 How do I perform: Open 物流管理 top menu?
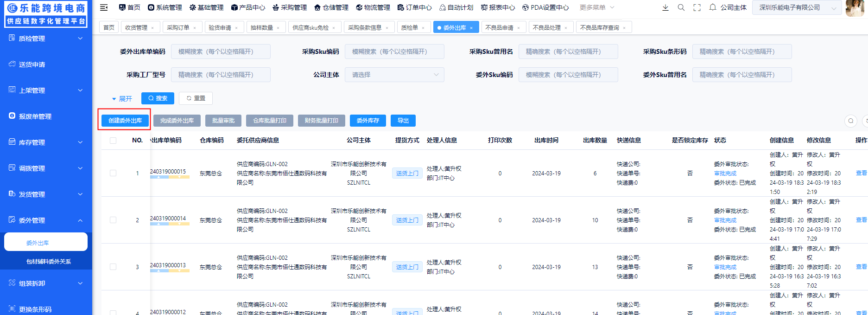[373, 7]
